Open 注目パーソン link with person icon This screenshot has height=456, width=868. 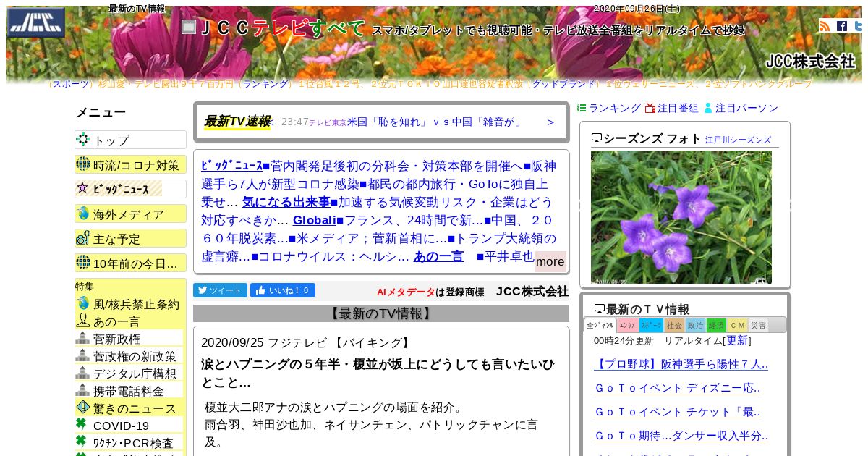pos(741,108)
